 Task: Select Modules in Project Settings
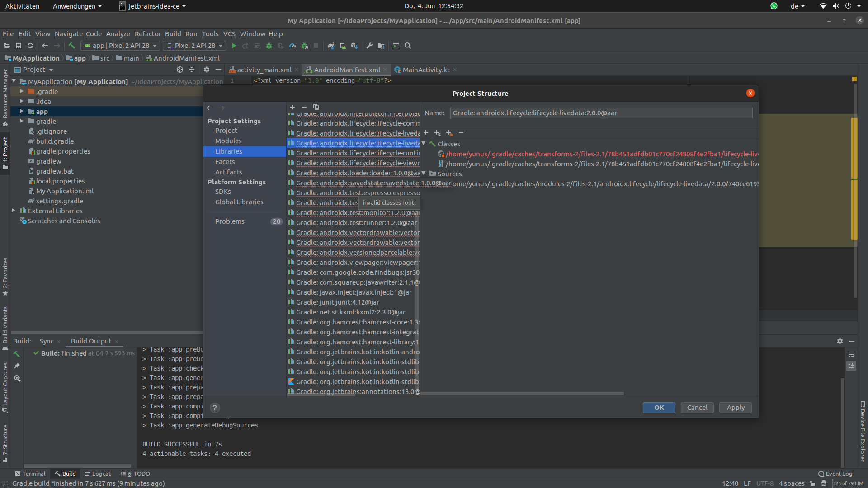[x=228, y=141]
